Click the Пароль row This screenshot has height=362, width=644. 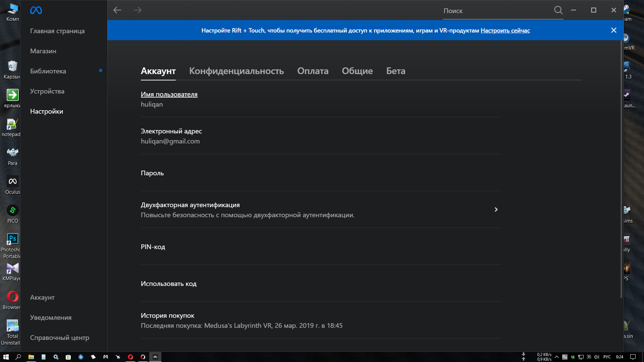[321, 173]
